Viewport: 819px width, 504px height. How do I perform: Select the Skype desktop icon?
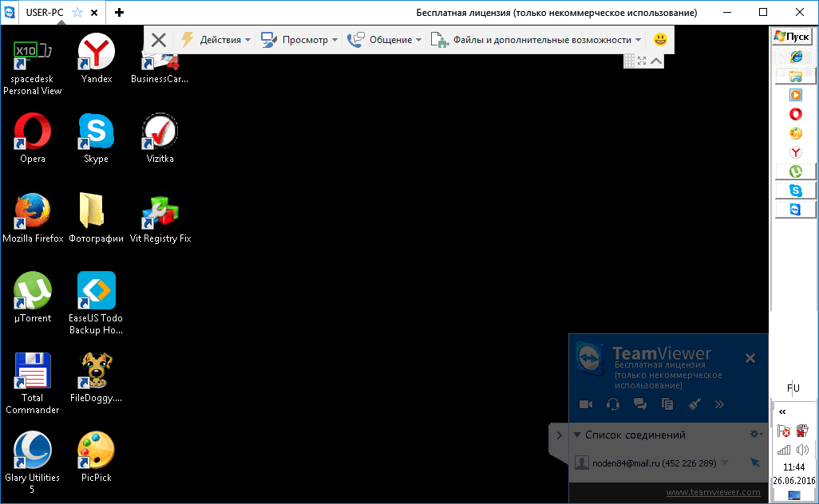tap(97, 137)
